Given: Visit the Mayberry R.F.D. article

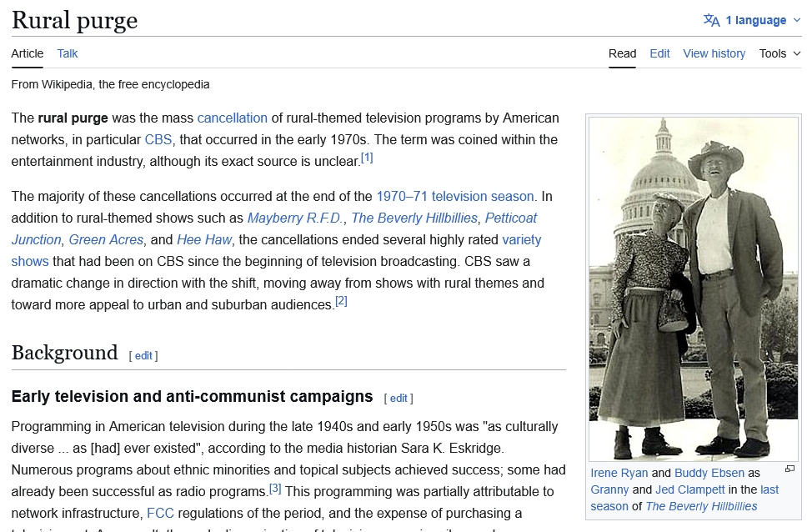Looking at the screenshot, I should (x=295, y=218).
